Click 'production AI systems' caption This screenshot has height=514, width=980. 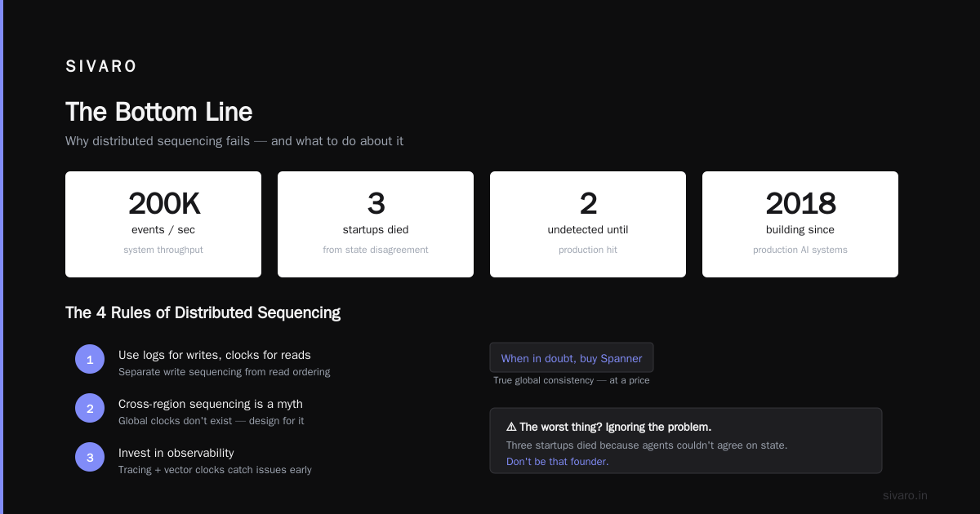tap(800, 250)
